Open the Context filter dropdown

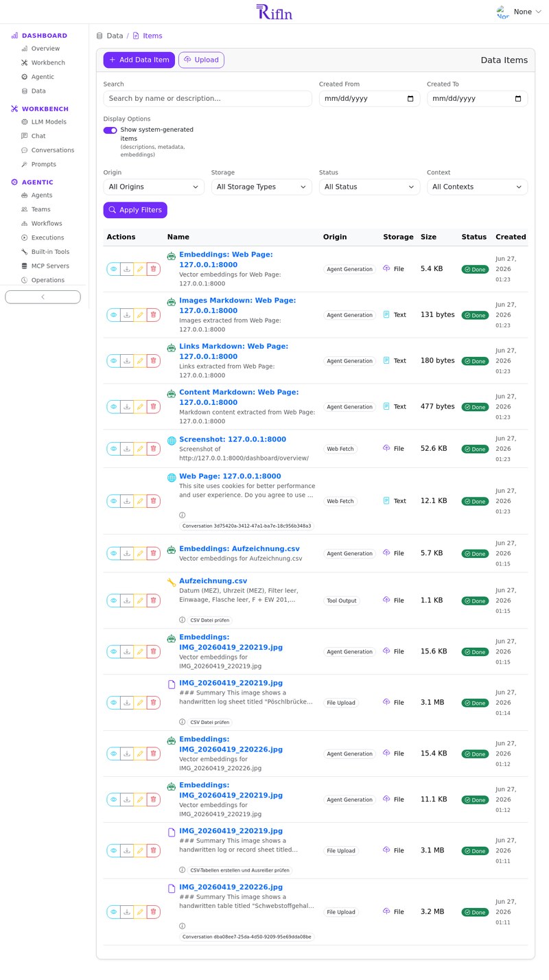(478, 187)
